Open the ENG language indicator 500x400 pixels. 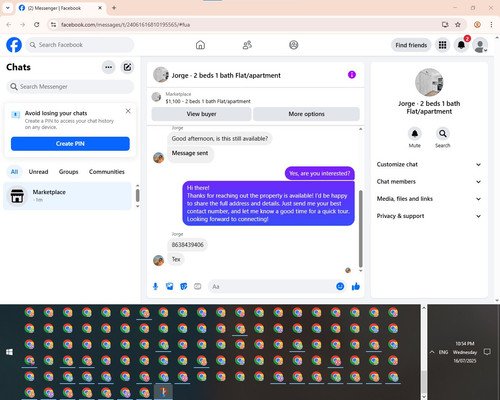[x=443, y=352]
